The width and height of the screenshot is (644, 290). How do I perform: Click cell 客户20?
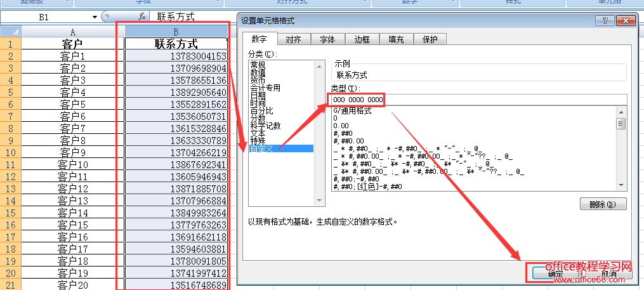(x=73, y=285)
